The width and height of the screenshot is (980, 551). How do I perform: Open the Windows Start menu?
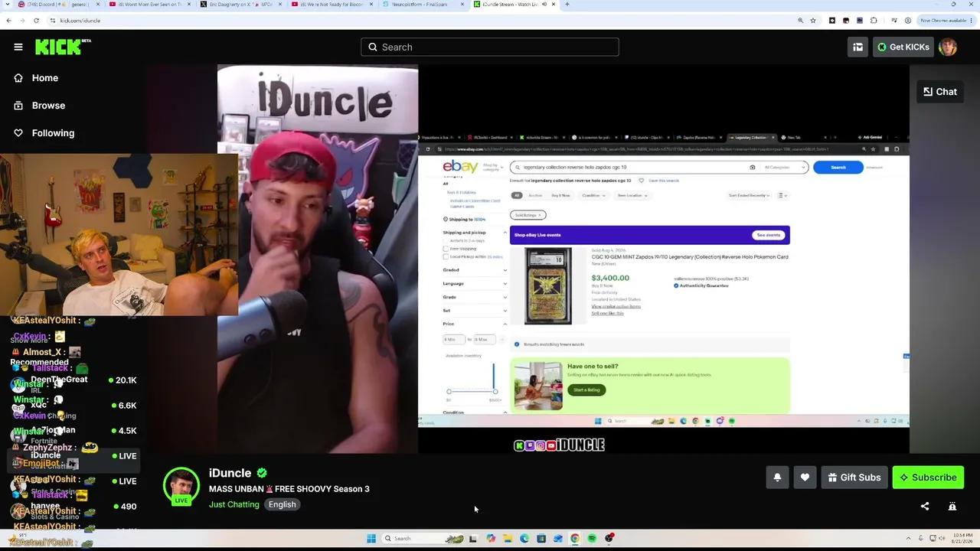coord(371,539)
